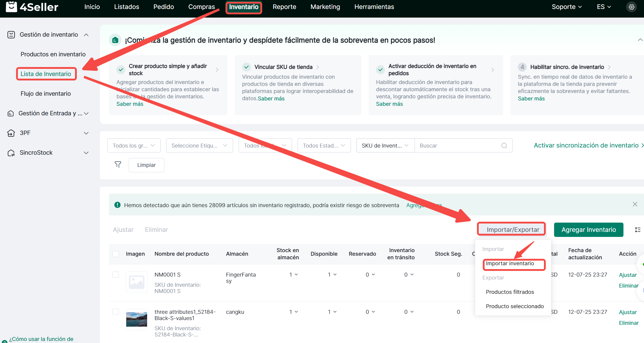Open column settings list icon
The width and height of the screenshot is (644, 343).
(x=637, y=230)
